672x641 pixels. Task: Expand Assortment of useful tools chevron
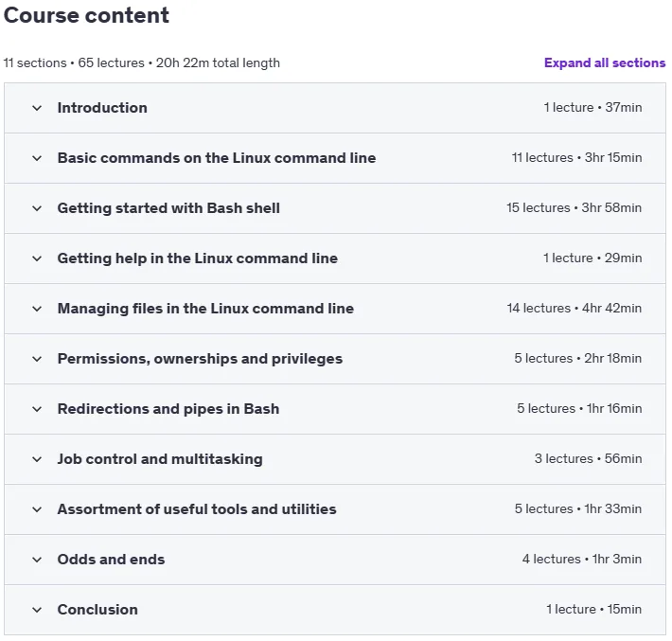point(37,509)
